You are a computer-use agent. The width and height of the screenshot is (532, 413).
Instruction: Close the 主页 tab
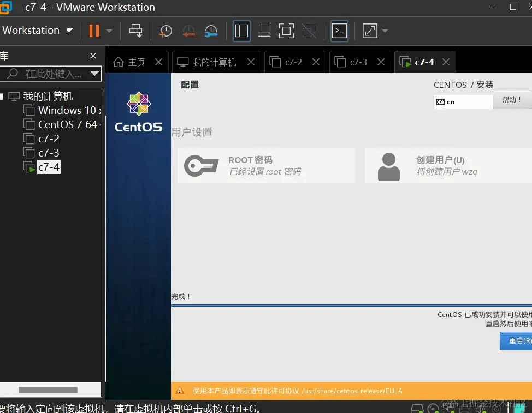[x=158, y=62]
